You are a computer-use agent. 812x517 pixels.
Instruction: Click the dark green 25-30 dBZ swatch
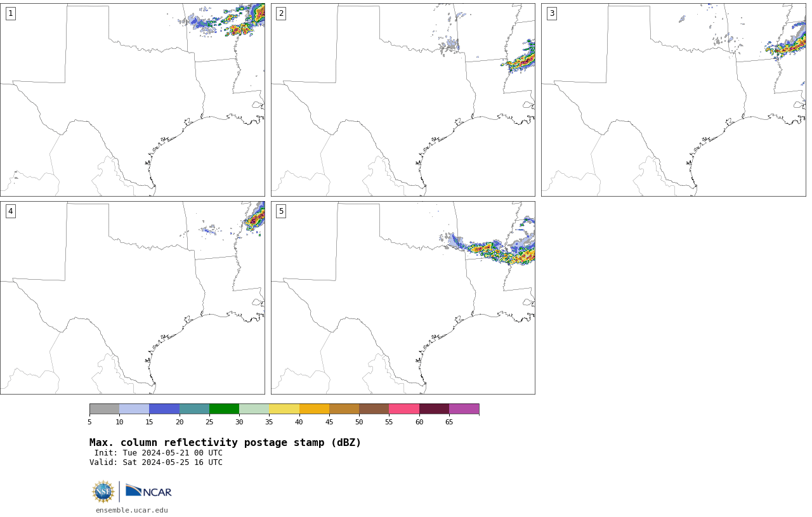pyautogui.click(x=224, y=409)
